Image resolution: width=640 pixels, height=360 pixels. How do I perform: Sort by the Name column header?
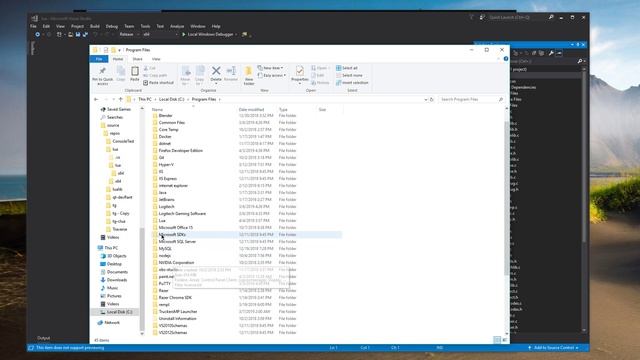(x=157, y=109)
